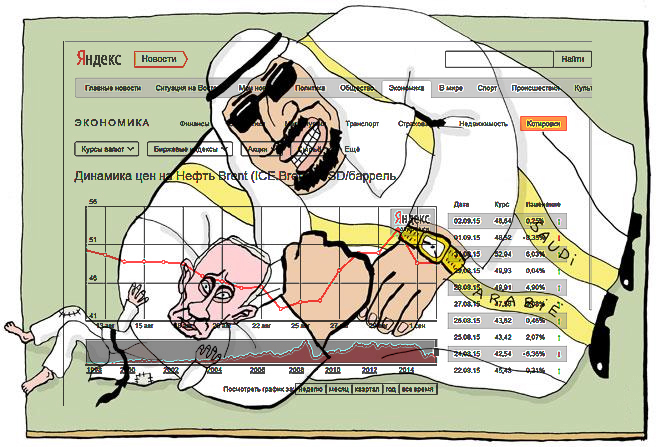Go to the В мире tab

point(451,88)
